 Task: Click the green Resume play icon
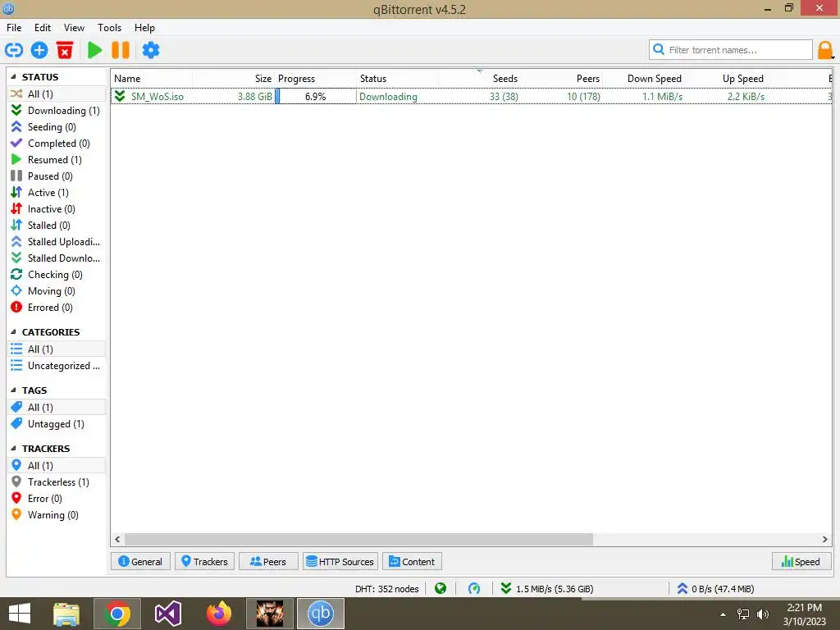click(x=95, y=50)
